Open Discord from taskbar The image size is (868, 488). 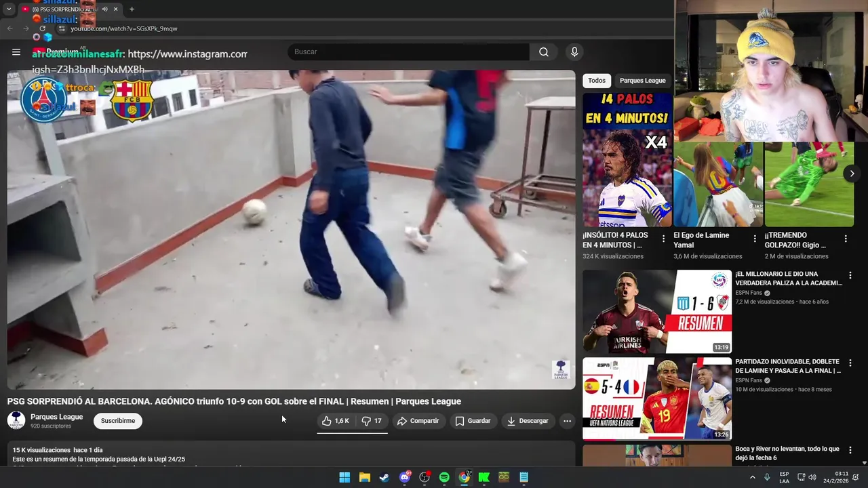[405, 477]
